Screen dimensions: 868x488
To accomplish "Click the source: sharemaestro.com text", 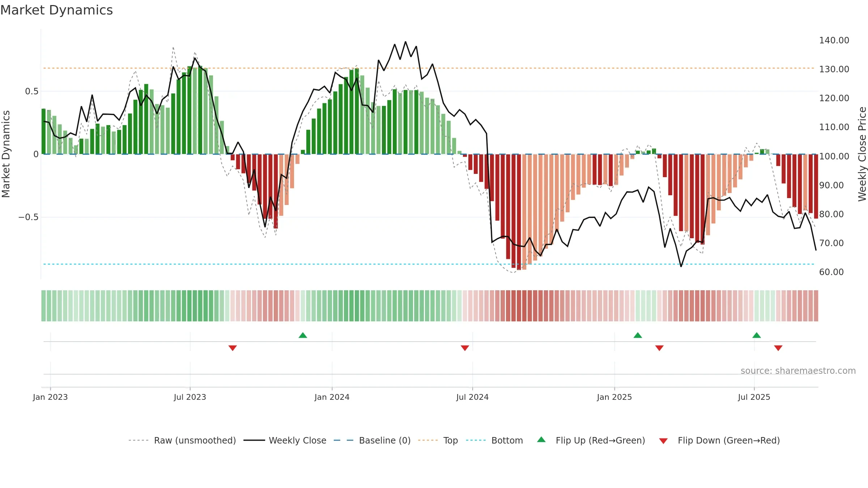I will pos(798,371).
